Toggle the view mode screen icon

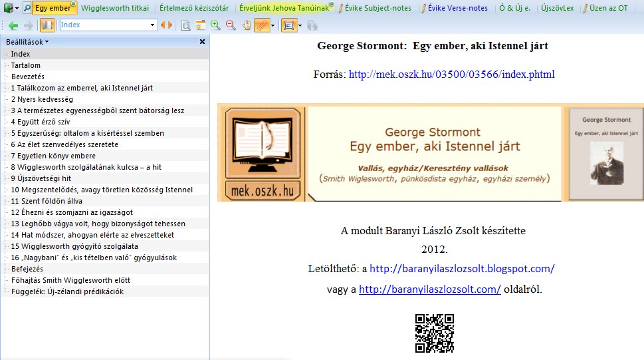pyautogui.click(x=289, y=25)
